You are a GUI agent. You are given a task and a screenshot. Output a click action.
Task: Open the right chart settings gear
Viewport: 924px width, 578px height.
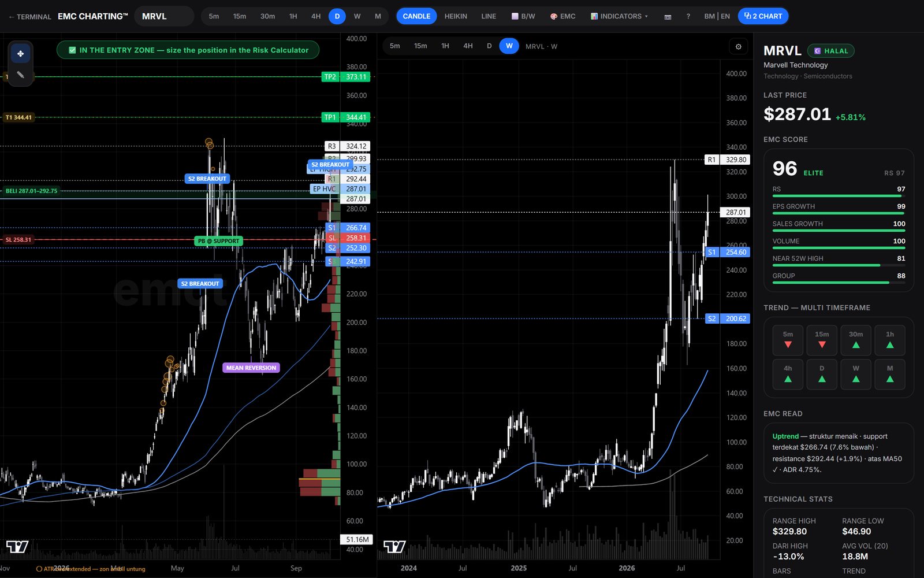(738, 47)
